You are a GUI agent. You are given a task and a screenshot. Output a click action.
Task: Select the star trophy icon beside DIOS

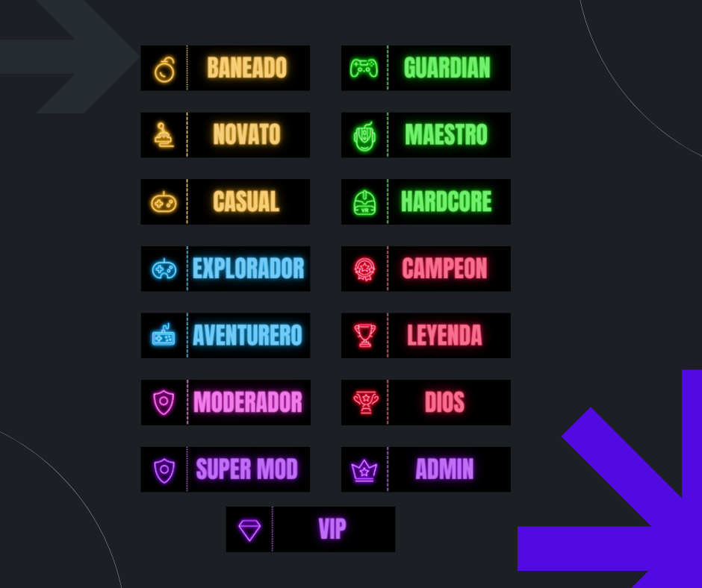click(x=366, y=402)
